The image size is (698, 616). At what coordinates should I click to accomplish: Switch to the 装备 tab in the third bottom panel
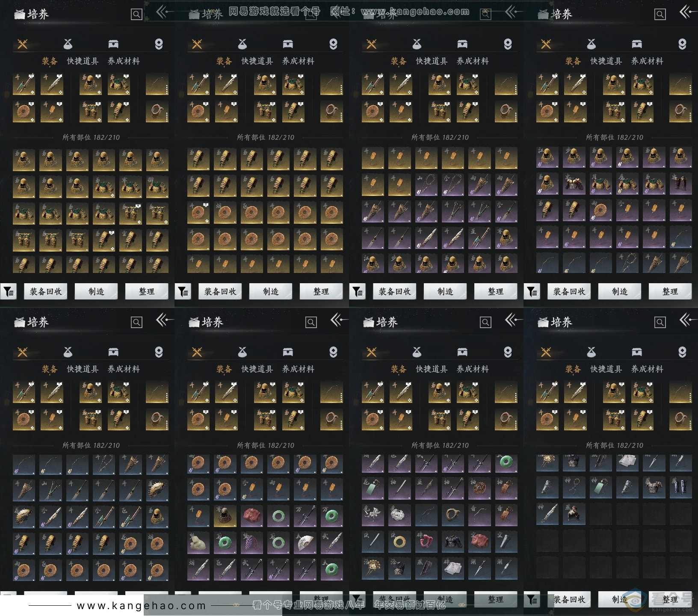(x=399, y=369)
